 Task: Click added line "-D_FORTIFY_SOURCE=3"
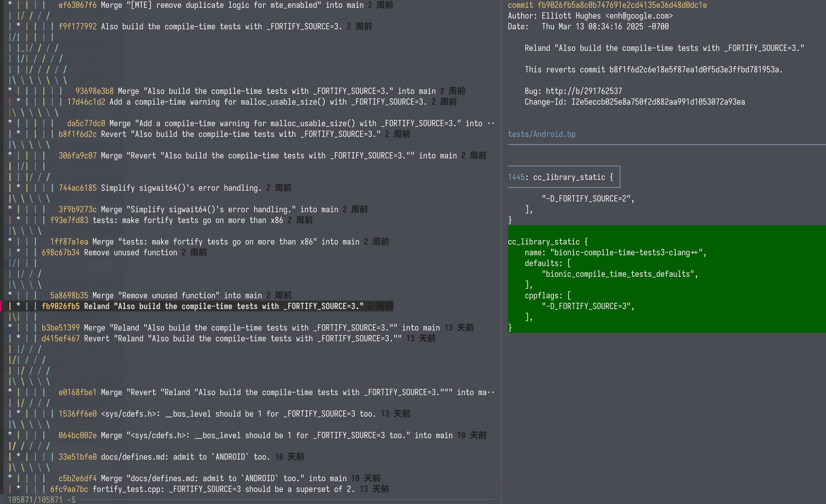pos(588,306)
